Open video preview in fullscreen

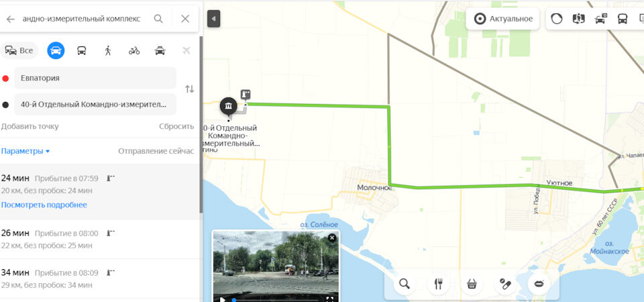[329, 299]
